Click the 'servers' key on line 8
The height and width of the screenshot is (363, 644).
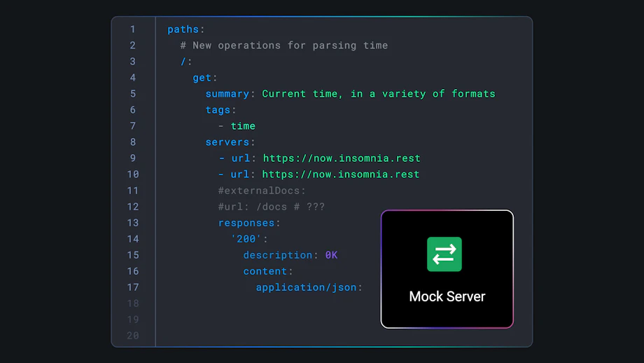pos(227,142)
